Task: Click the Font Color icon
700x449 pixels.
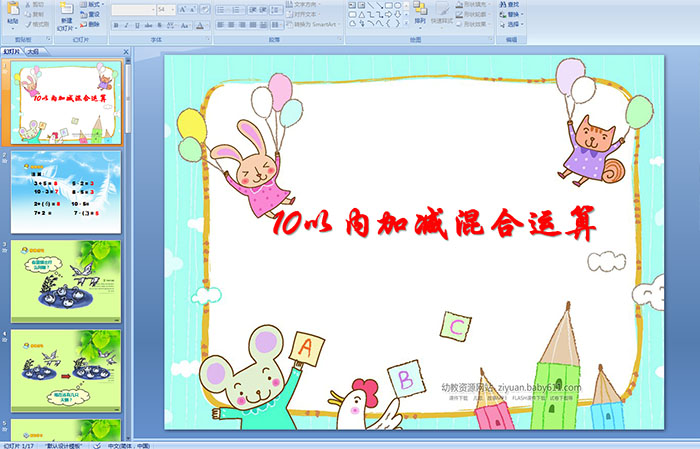Action: click(x=200, y=25)
